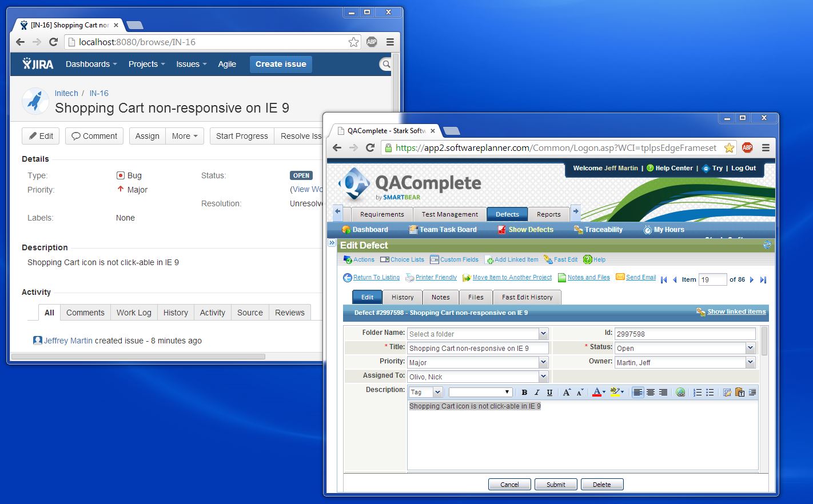Click Return To Listing link
This screenshot has width=813, height=504.
click(376, 277)
